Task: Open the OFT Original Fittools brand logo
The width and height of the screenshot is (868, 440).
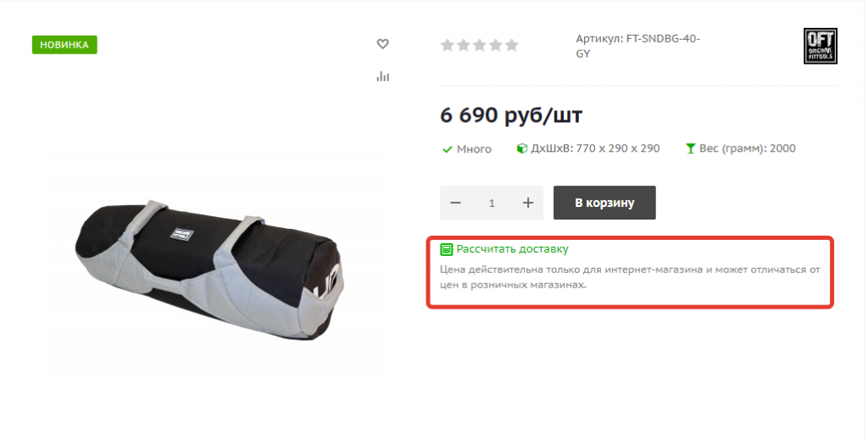Action: pos(821,46)
